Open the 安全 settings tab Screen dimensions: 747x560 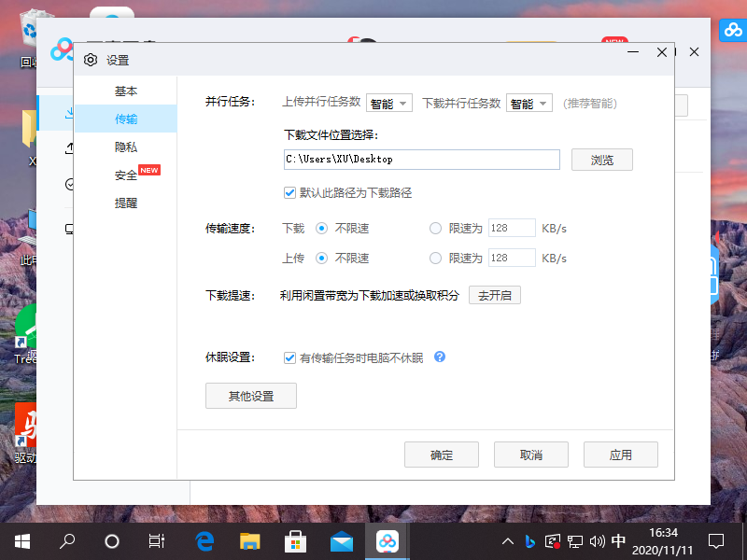pos(126,175)
